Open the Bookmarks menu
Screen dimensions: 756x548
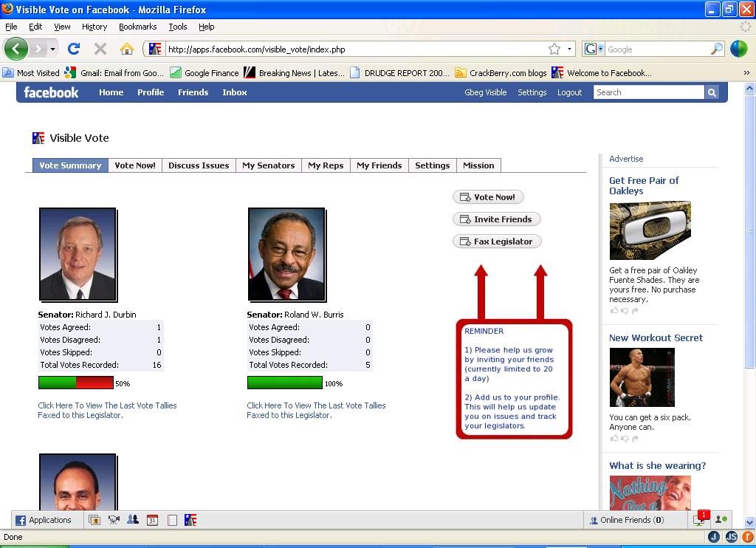point(138,27)
